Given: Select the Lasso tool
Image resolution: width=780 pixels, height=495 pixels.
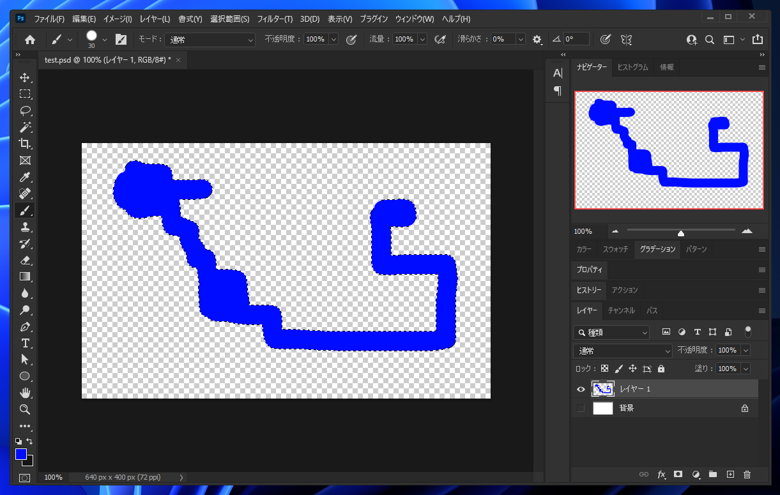Looking at the screenshot, I should [25, 111].
